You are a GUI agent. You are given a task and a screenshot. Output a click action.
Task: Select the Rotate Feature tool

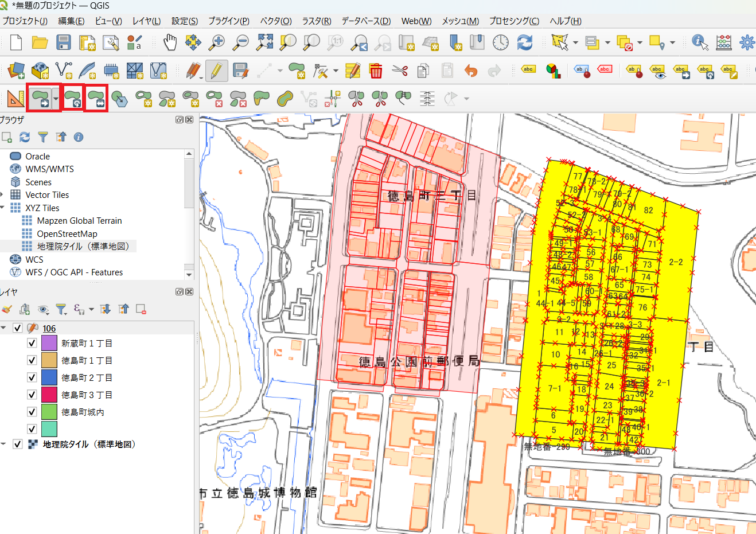pyautogui.click(x=72, y=98)
